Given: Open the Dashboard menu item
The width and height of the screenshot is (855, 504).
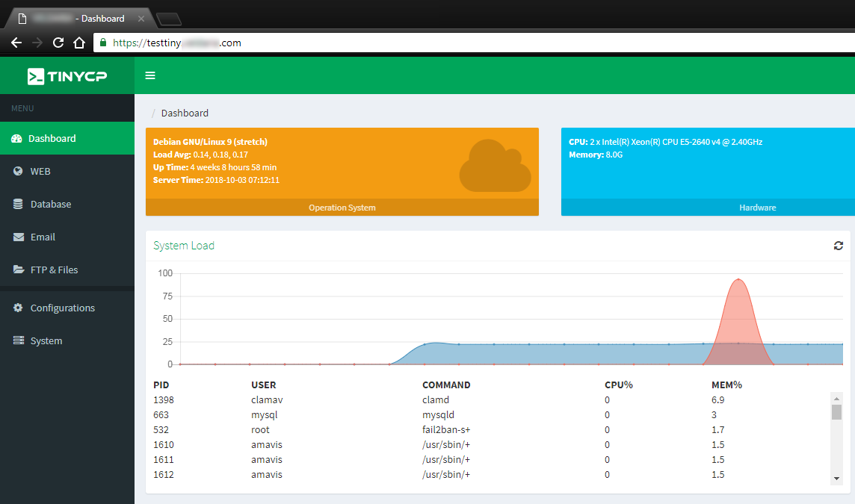Looking at the screenshot, I should [67, 138].
